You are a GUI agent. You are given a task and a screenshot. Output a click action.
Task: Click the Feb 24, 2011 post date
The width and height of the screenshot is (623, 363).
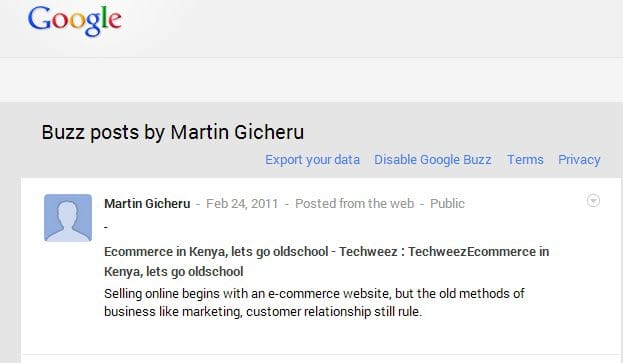click(242, 204)
